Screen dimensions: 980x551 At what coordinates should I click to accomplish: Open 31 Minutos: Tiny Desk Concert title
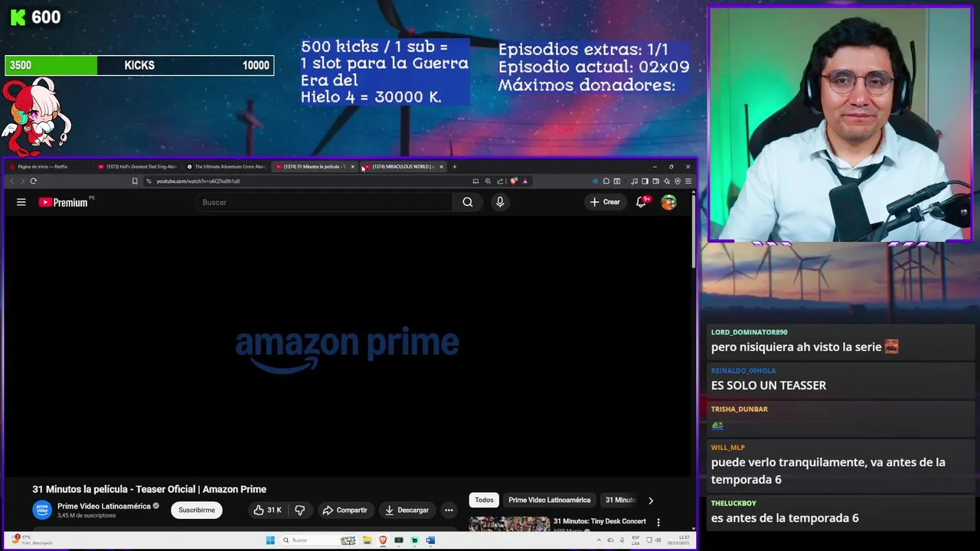pyautogui.click(x=599, y=521)
